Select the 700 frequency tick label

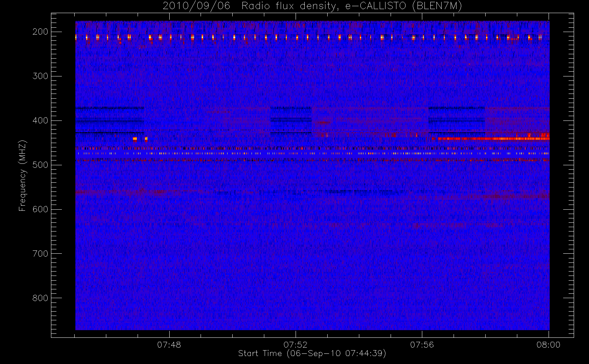[x=40, y=254]
